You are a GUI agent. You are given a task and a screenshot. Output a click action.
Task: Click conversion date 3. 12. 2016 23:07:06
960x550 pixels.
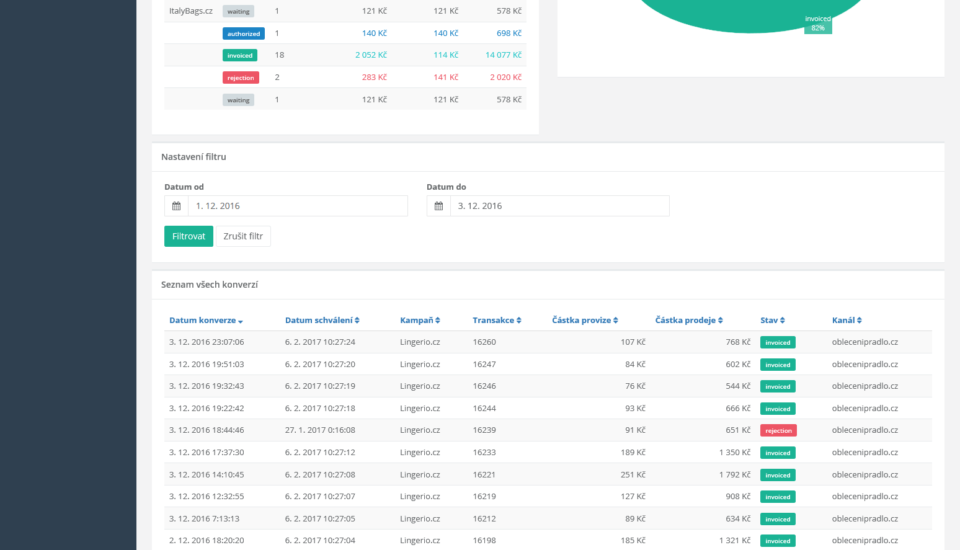[x=206, y=342]
